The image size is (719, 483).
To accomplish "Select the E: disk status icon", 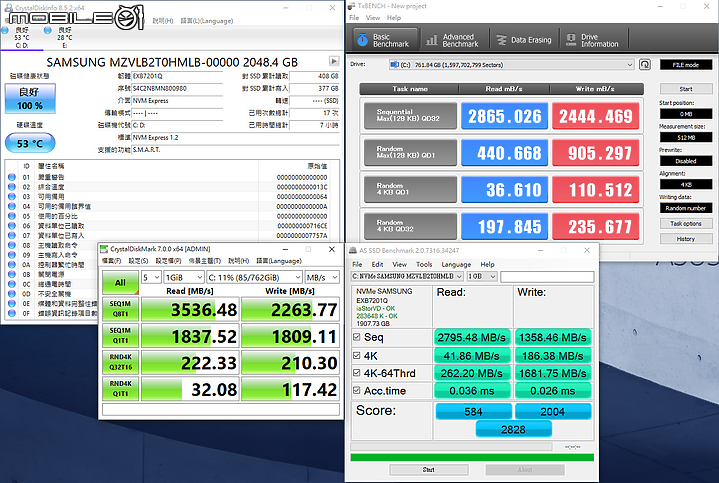I will (x=47, y=30).
